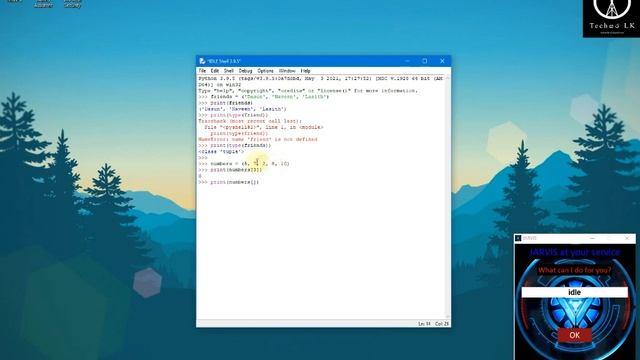
Task: Click the last prompt line 'print(numbers[])'
Action: tap(229, 182)
